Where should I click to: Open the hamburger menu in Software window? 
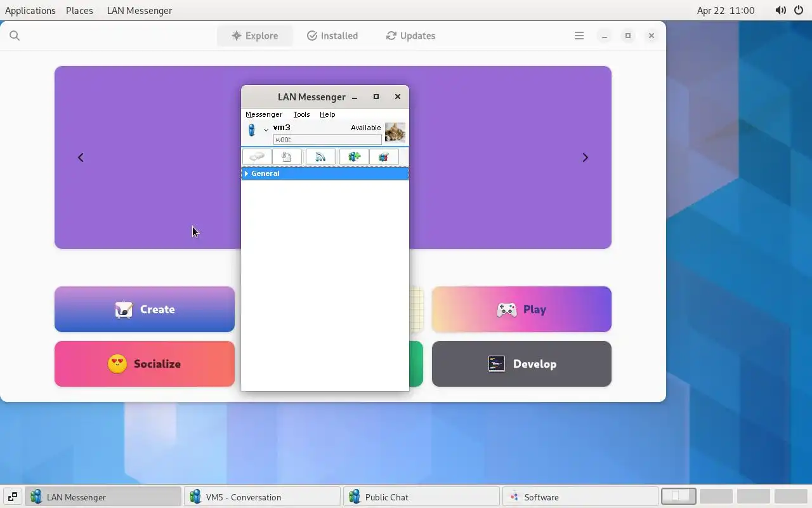(x=579, y=36)
